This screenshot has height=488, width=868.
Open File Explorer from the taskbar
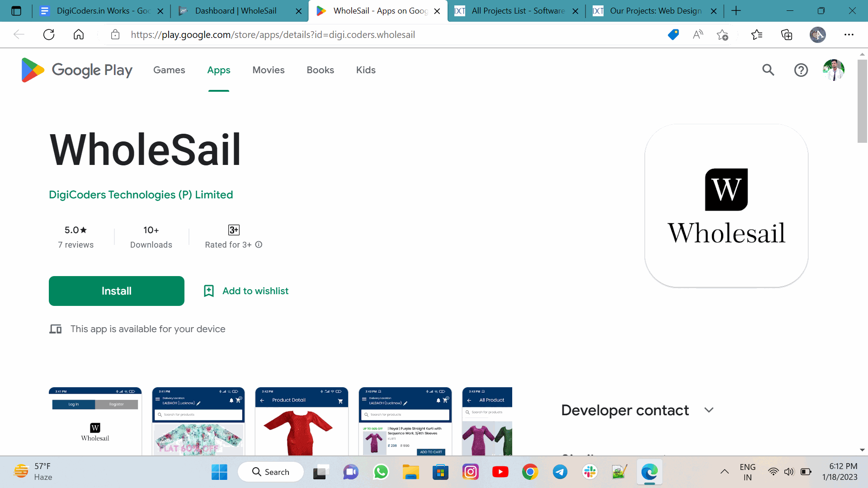(410, 472)
